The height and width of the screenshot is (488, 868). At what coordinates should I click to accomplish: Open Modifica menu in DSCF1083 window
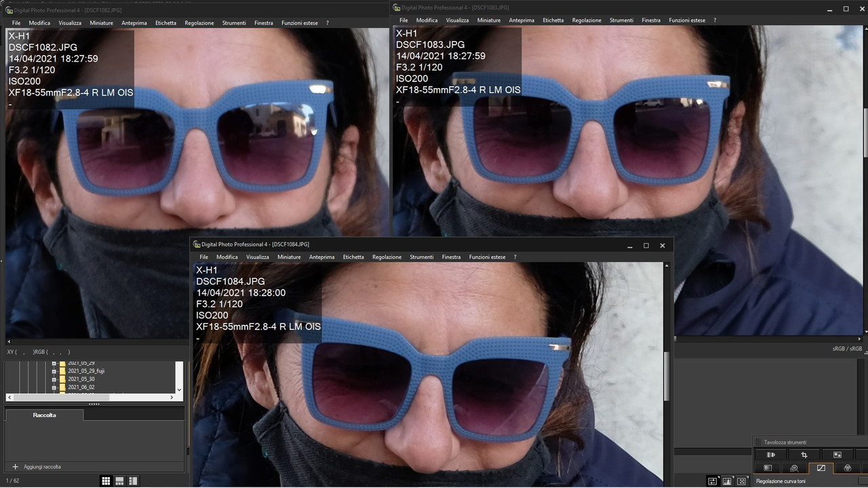click(427, 20)
